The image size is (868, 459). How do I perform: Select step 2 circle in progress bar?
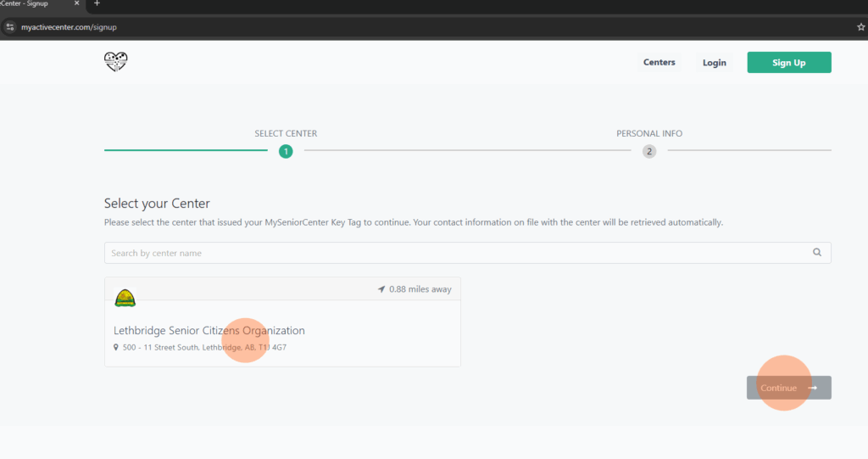[649, 152]
